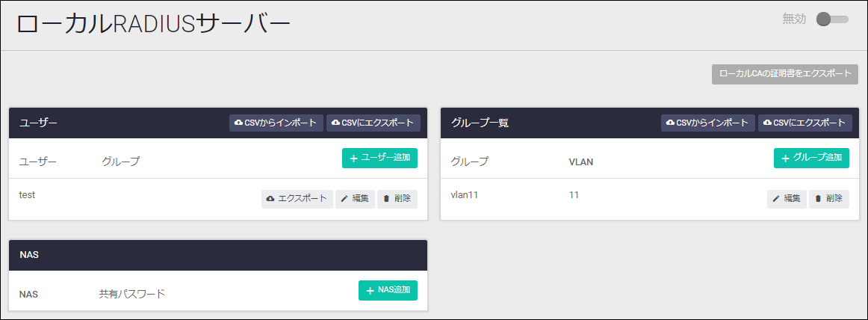Click the ユーザー panel title
This screenshot has width=868, height=320.
(x=38, y=123)
